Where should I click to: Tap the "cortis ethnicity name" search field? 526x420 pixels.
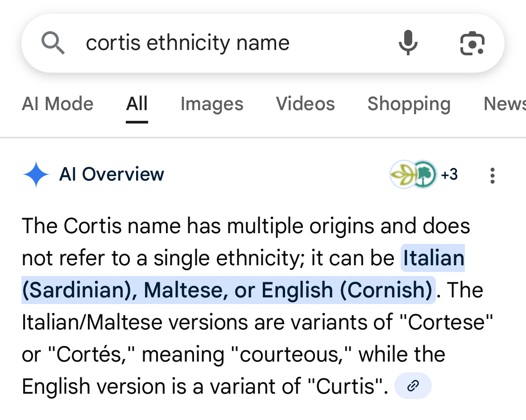187,43
